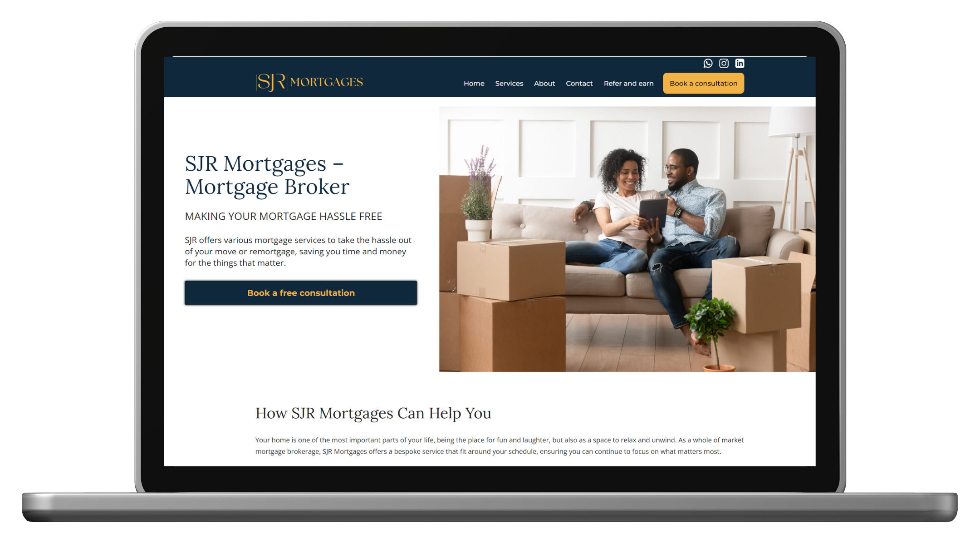This screenshot has height=534, width=980.
Task: Click the LinkedIn icon in header
Action: (740, 63)
